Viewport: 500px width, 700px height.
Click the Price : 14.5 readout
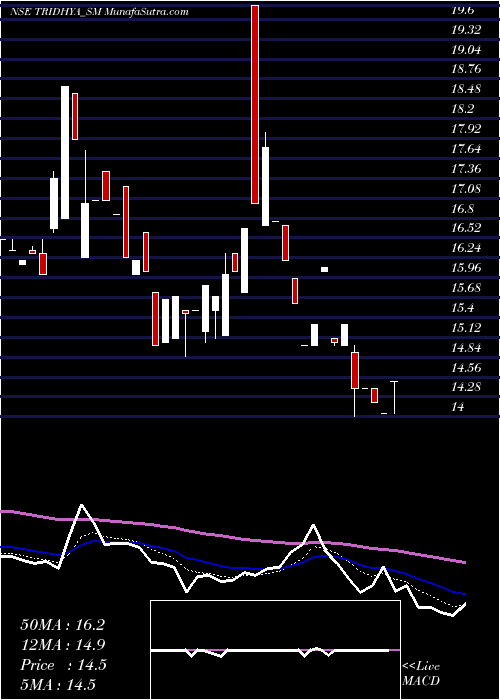(63, 665)
